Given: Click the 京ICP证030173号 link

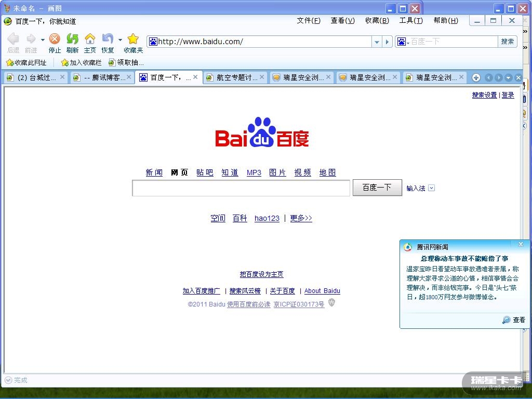Looking at the screenshot, I should coord(299,304).
